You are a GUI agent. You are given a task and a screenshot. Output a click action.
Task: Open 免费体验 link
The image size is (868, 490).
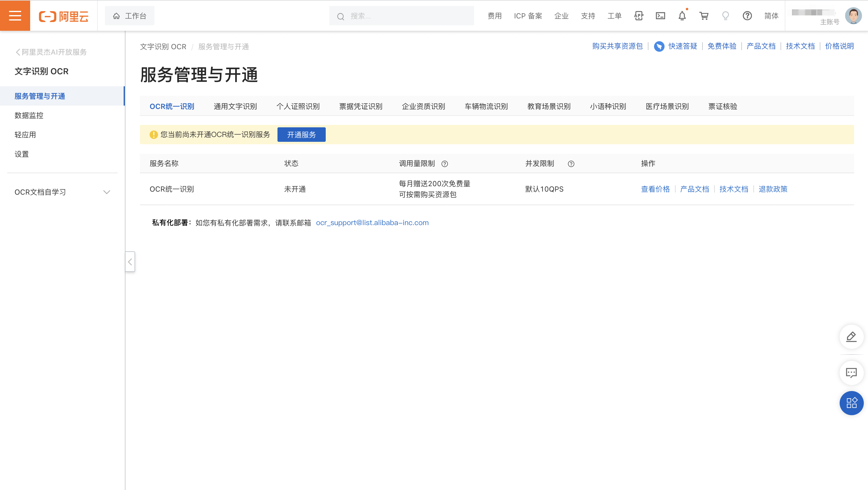(722, 46)
